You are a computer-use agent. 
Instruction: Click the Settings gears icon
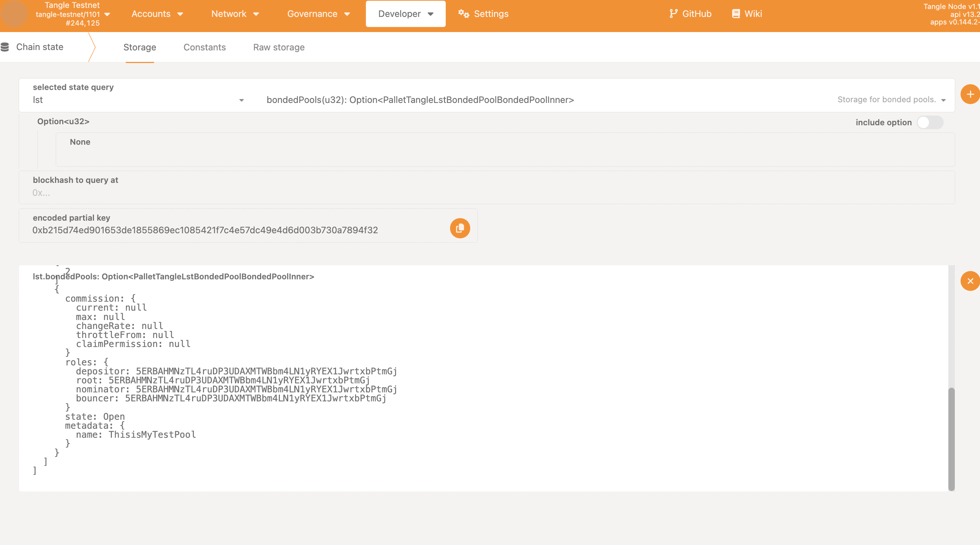pos(463,14)
